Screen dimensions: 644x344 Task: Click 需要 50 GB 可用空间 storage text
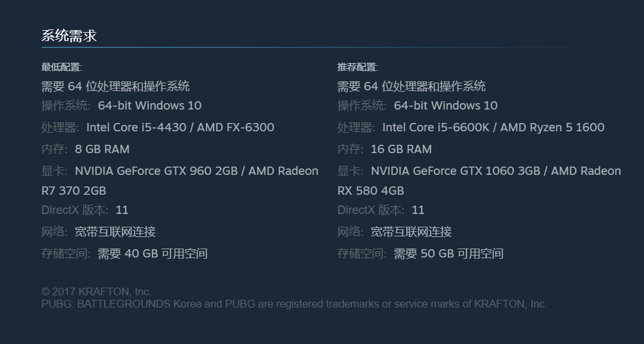coord(449,254)
